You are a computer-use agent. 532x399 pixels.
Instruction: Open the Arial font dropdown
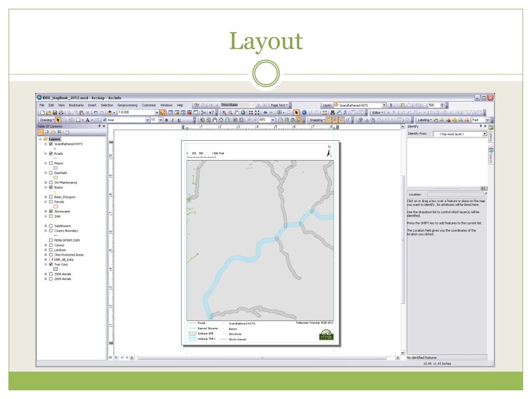[147, 120]
